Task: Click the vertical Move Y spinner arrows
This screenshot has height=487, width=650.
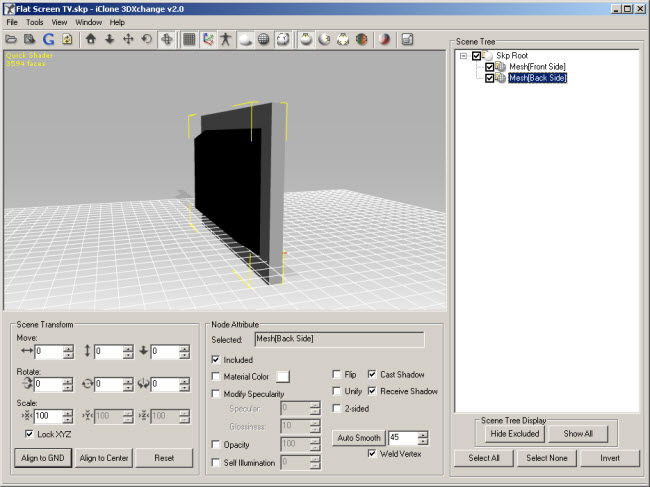Action: click(x=128, y=352)
